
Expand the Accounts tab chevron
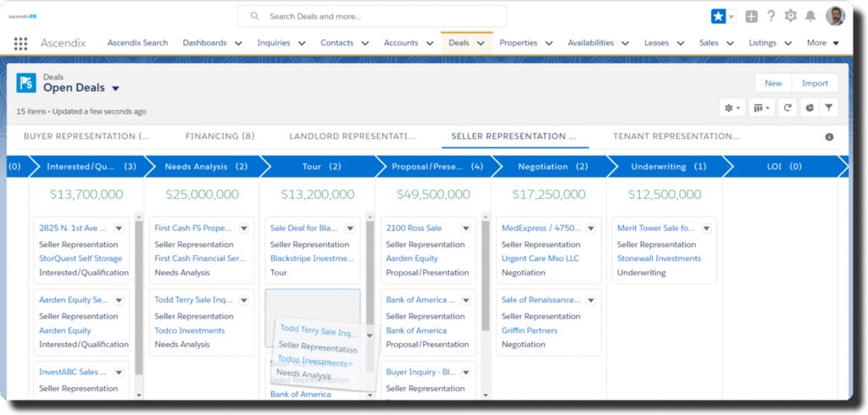click(430, 43)
